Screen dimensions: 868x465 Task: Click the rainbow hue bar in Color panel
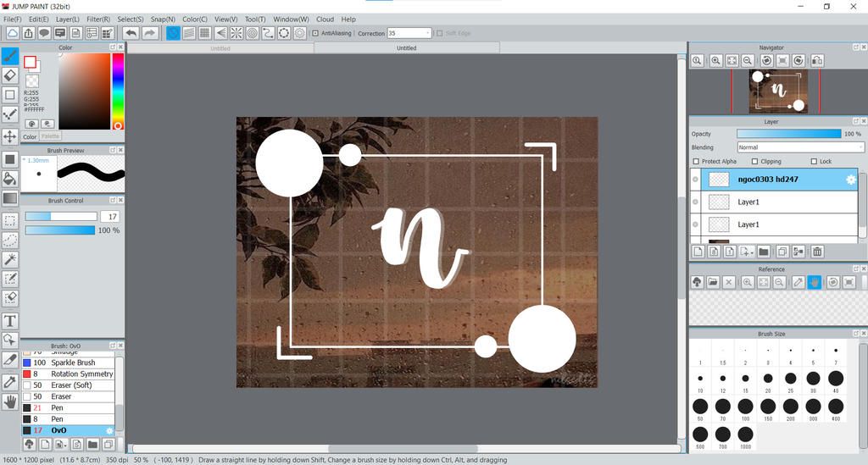coord(118,91)
